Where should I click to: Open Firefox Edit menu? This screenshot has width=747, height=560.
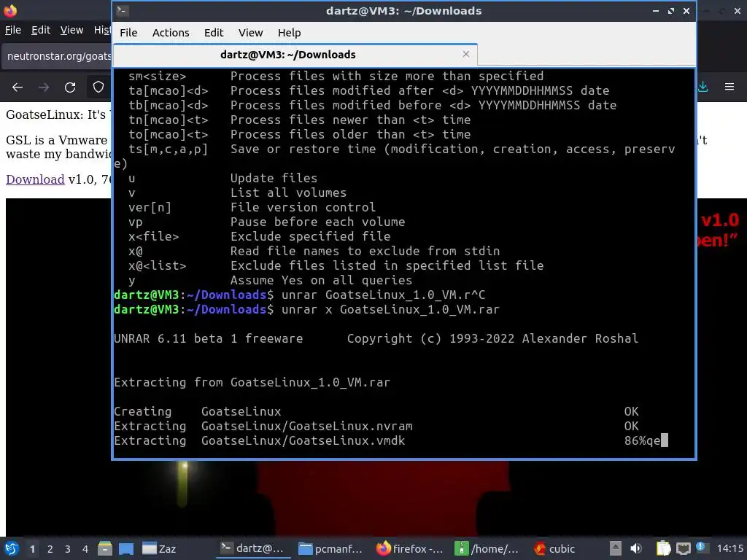[41, 30]
